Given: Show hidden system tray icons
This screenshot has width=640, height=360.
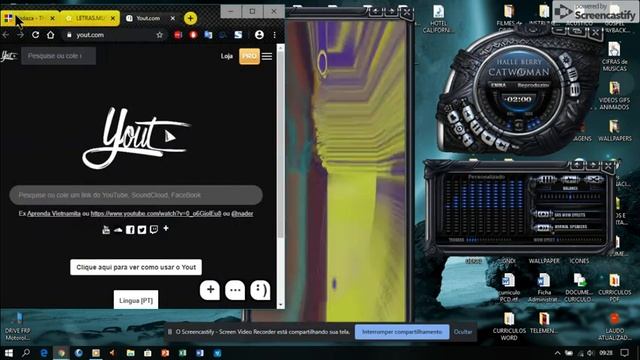Looking at the screenshot, I should click(558, 353).
